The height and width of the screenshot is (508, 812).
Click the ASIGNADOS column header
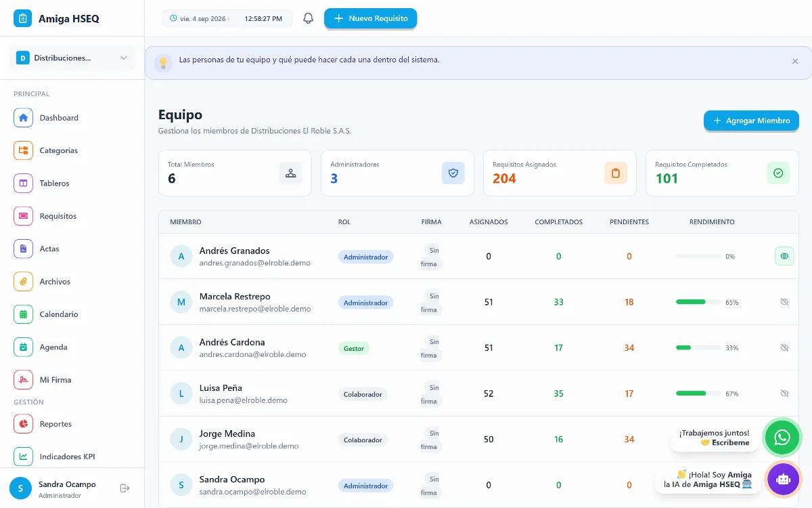tap(489, 222)
